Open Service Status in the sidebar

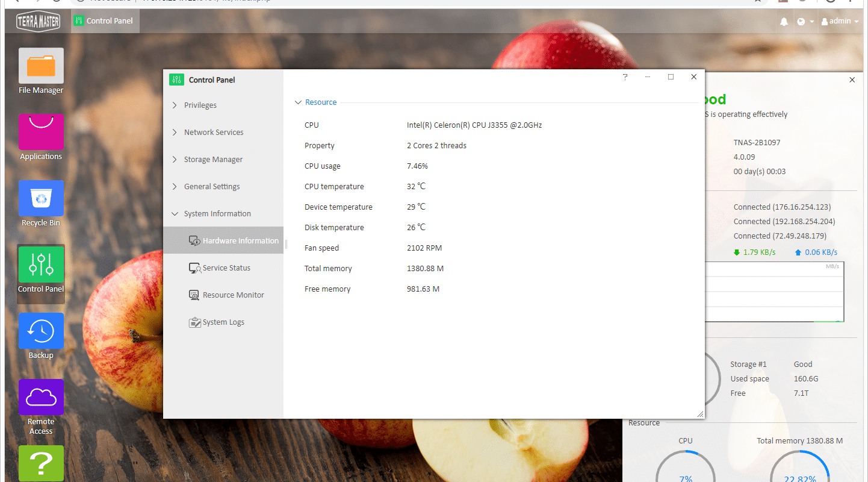tap(223, 268)
